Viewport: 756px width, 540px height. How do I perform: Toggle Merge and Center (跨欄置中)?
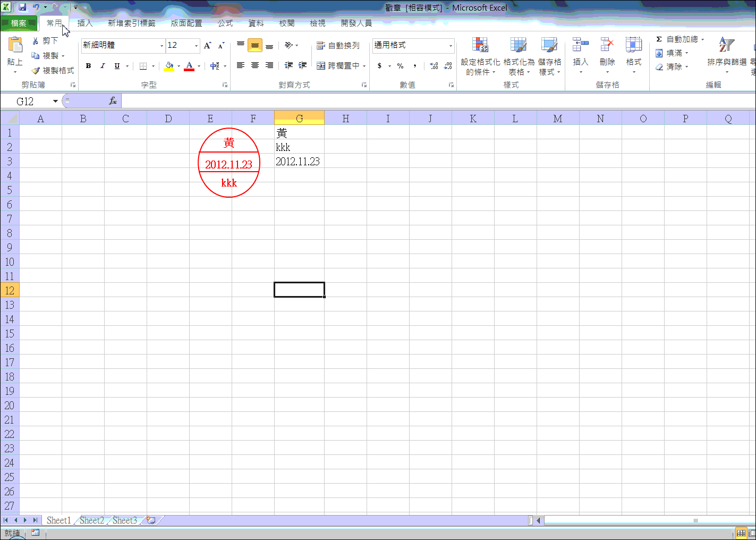(x=338, y=66)
